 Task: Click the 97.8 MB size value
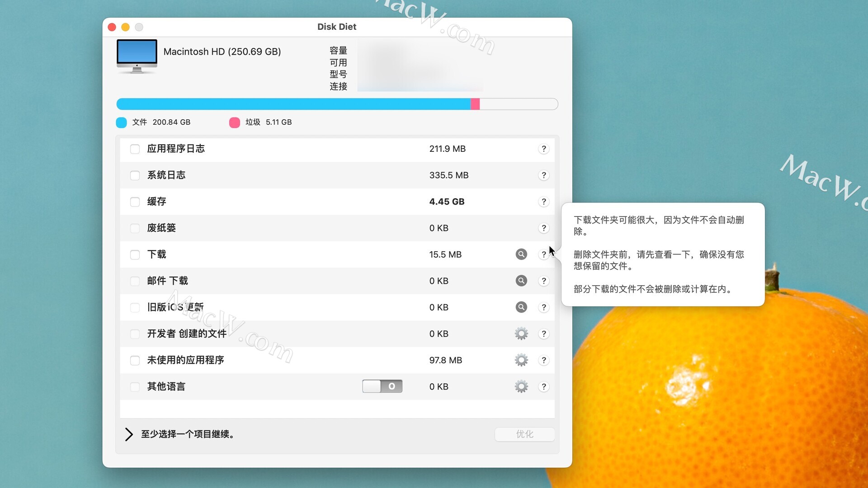[x=445, y=360]
